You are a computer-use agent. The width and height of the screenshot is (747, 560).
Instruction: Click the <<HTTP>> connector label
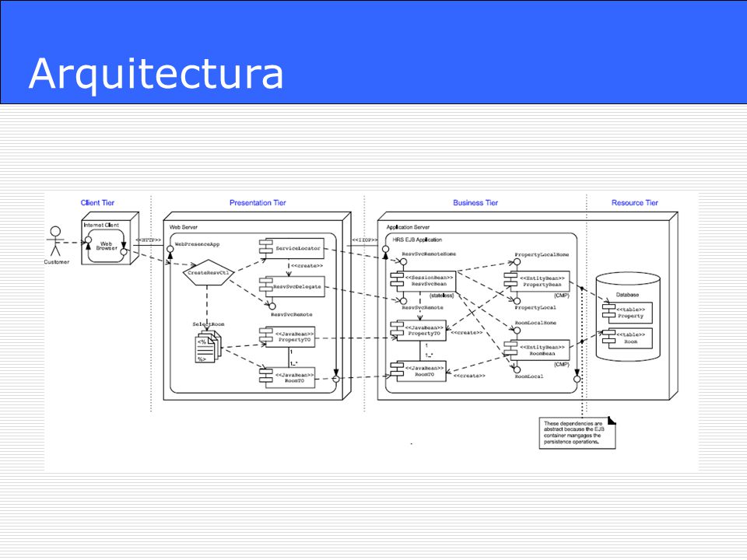click(148, 240)
